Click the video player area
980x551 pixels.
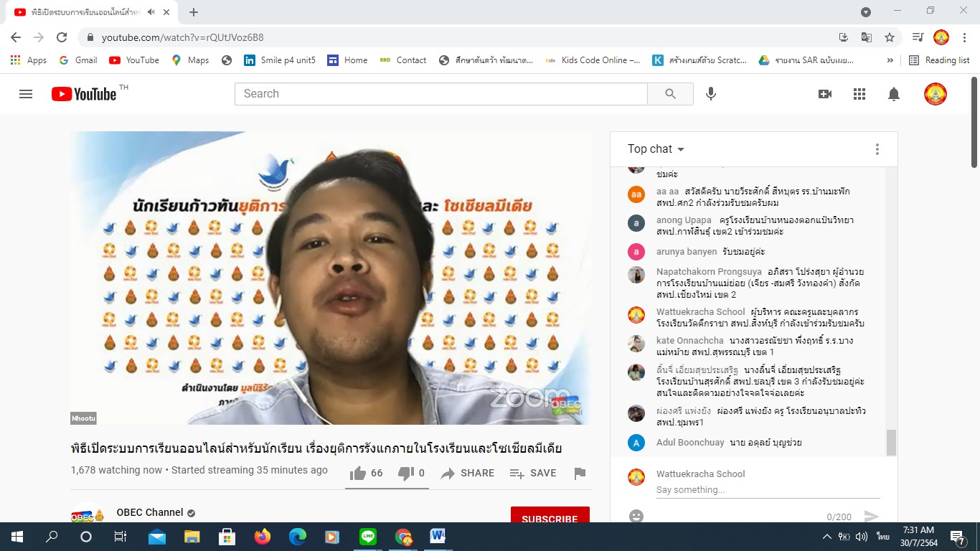331,278
